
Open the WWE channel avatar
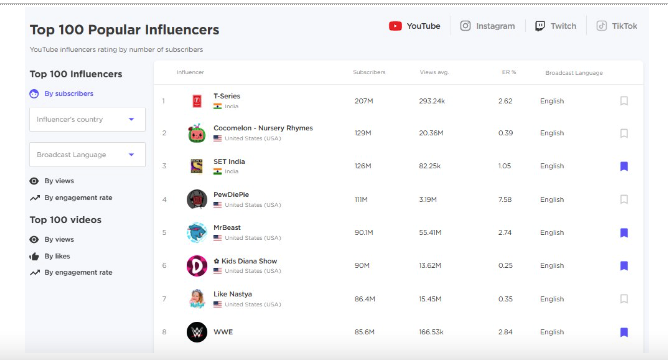click(x=197, y=332)
